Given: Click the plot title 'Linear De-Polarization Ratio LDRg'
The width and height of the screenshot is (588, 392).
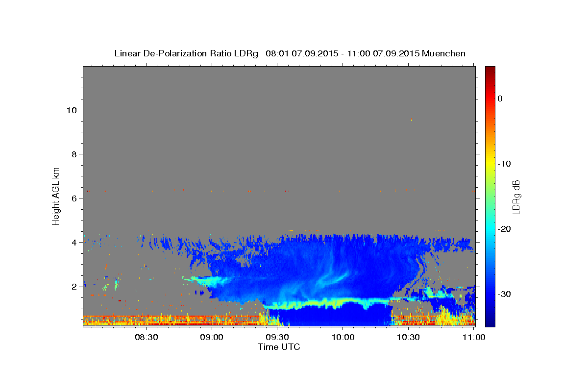Looking at the screenshot, I should pyautogui.click(x=186, y=53).
